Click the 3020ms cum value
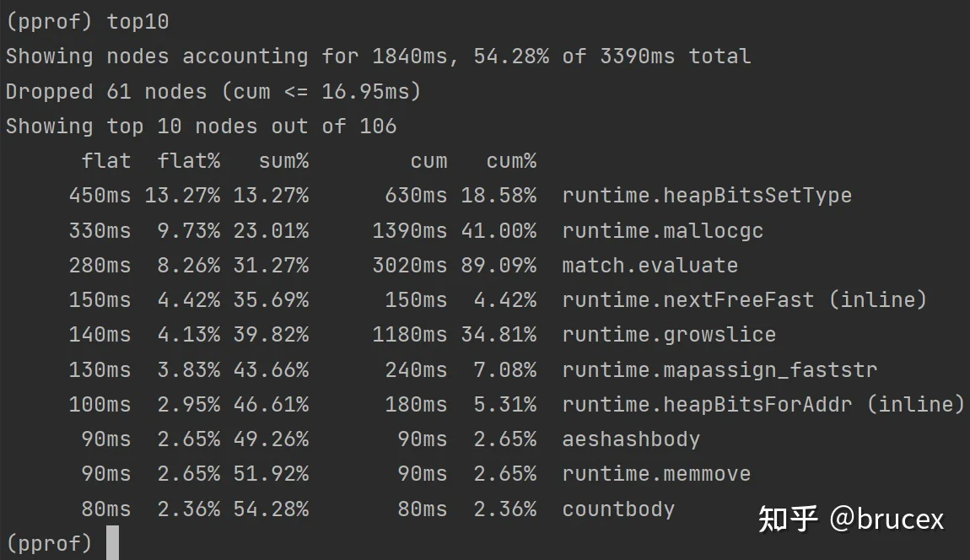970x560 pixels. [409, 265]
